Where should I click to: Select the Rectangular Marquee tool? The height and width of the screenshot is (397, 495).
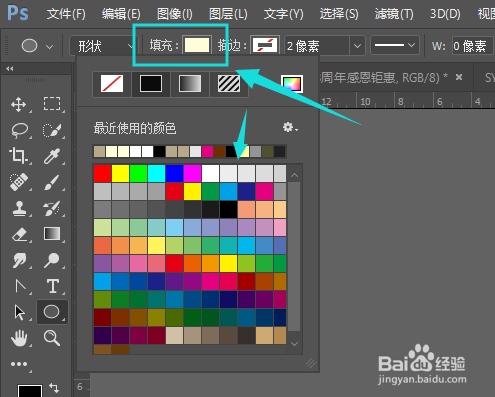[x=52, y=104]
